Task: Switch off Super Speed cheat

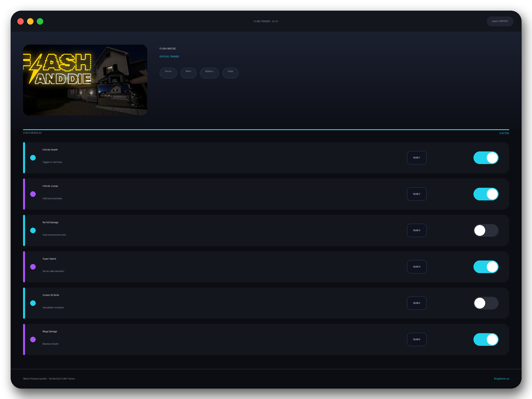Action: (x=486, y=267)
